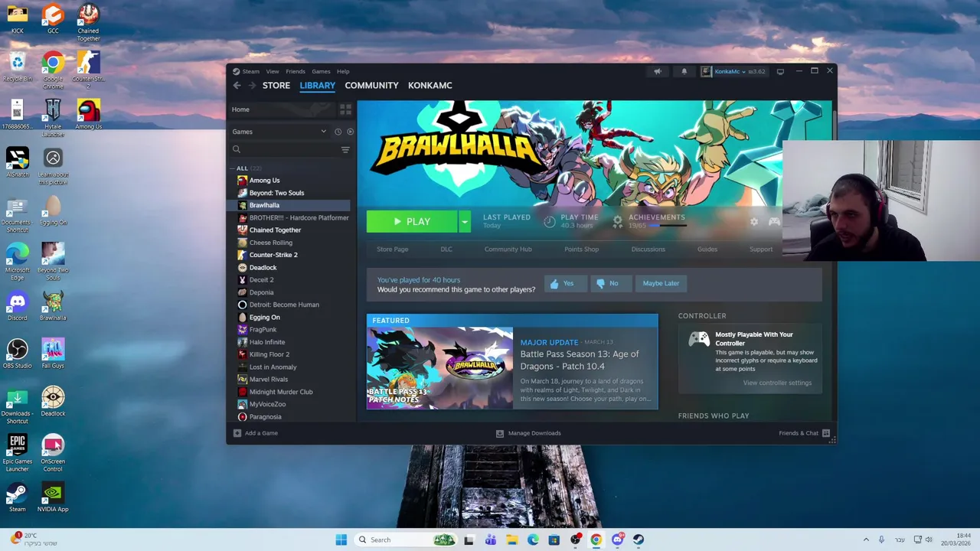Screen dimensions: 980x551
Task: Open Brawlhalla Community Hub link
Action: pyautogui.click(x=508, y=249)
